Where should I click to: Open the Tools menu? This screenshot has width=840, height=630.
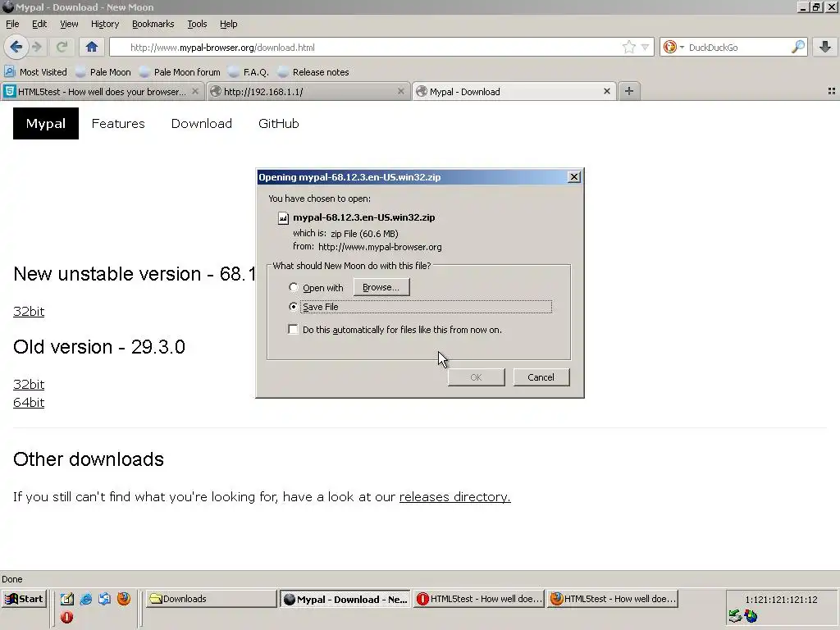[197, 24]
